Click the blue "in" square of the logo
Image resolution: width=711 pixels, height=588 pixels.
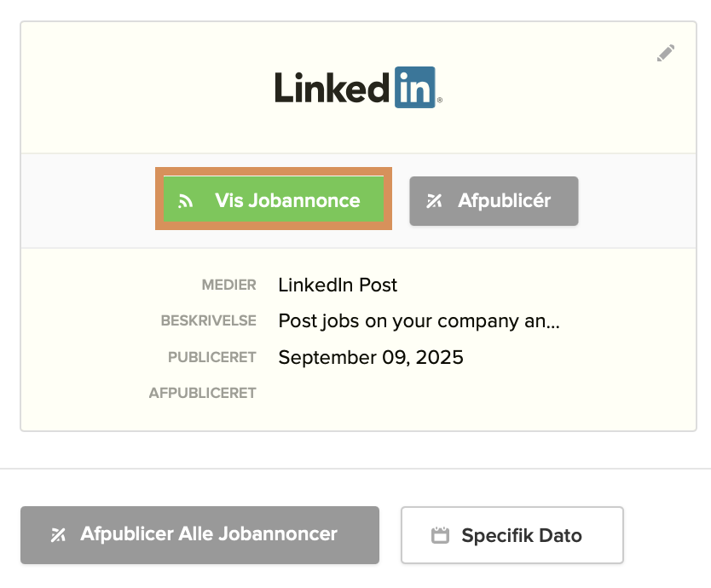[415, 87]
